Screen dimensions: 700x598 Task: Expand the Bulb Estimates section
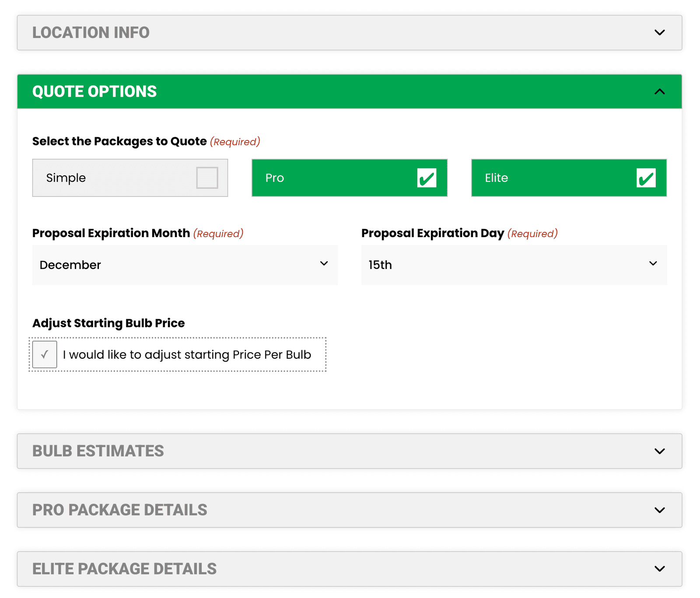(350, 451)
